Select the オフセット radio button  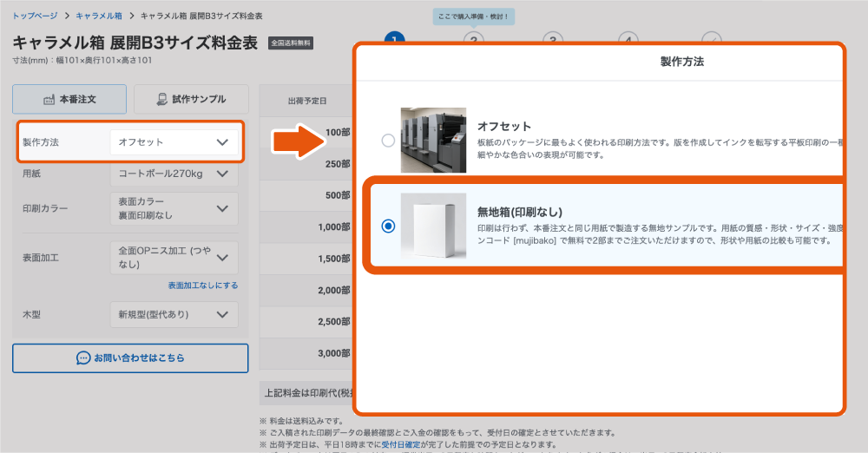[388, 141]
